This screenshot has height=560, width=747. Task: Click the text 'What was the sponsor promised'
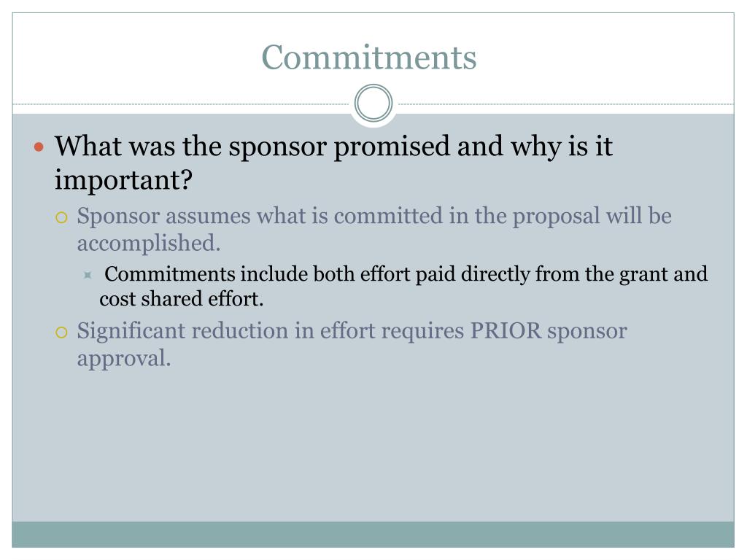[252, 146]
